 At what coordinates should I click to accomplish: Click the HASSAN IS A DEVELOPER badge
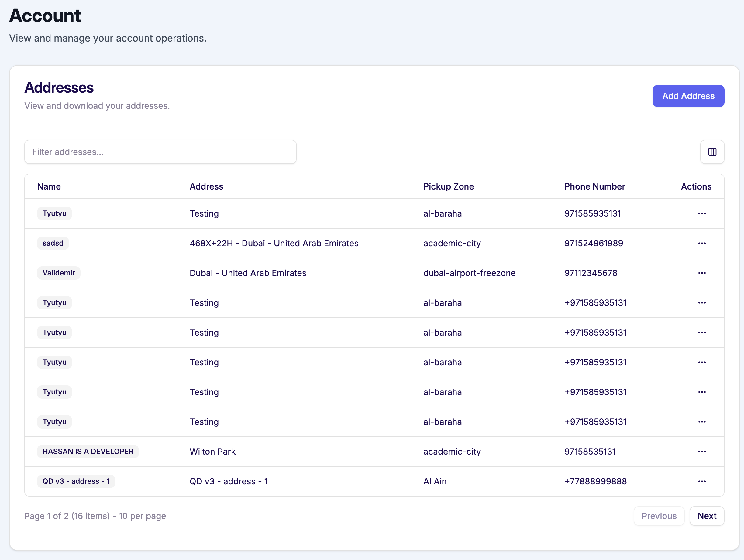coord(88,451)
